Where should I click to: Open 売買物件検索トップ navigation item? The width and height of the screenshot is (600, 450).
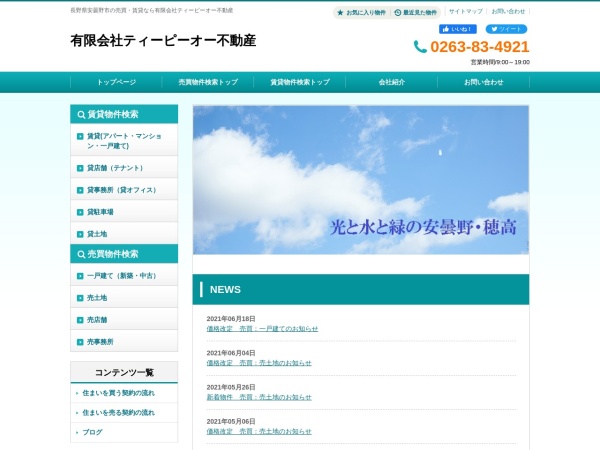(x=208, y=82)
